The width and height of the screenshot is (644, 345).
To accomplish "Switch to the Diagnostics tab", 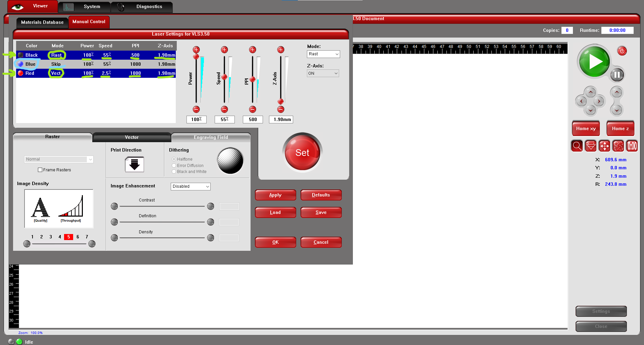I will pos(142,7).
